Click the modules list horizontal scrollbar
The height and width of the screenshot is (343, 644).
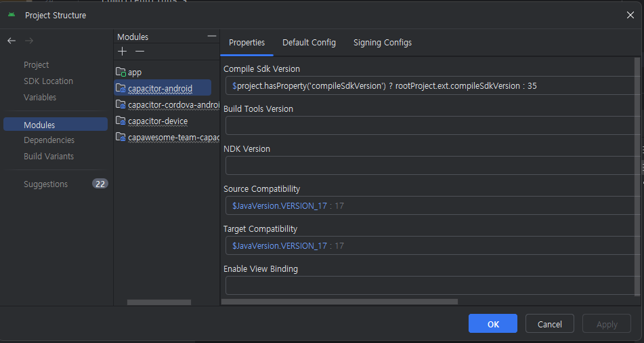(159, 302)
